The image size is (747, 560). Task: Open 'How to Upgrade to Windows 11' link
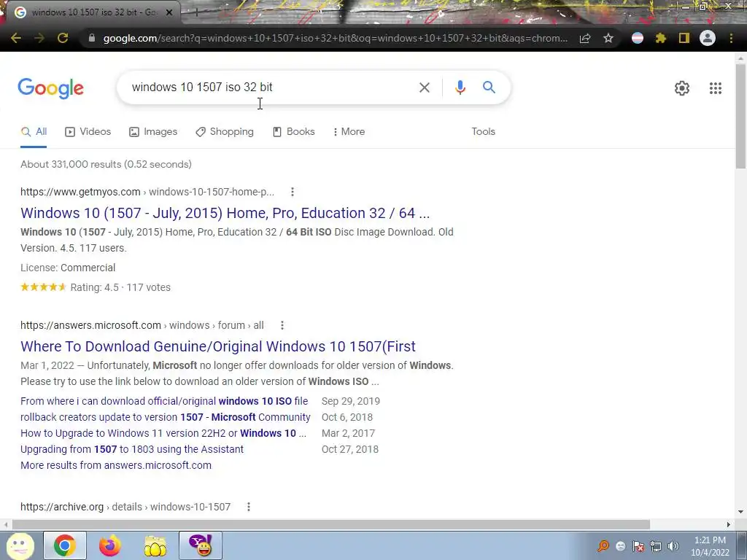(x=163, y=433)
